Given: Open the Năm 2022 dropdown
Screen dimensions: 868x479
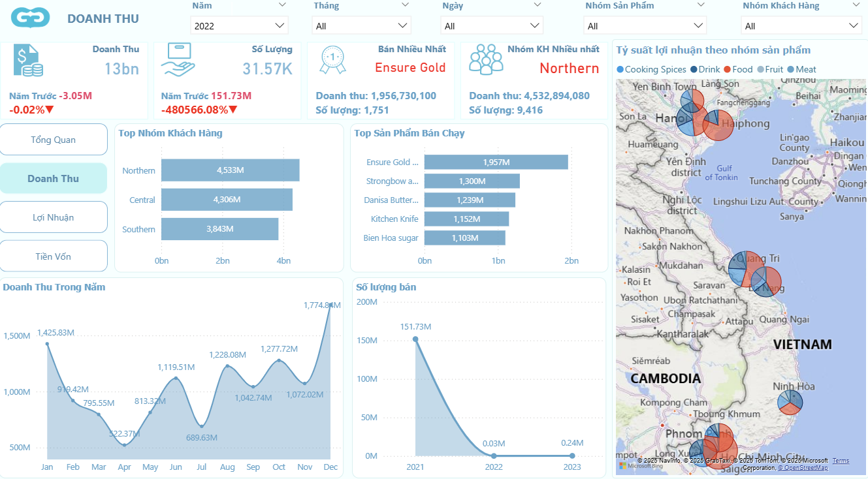Looking at the screenshot, I should [240, 26].
